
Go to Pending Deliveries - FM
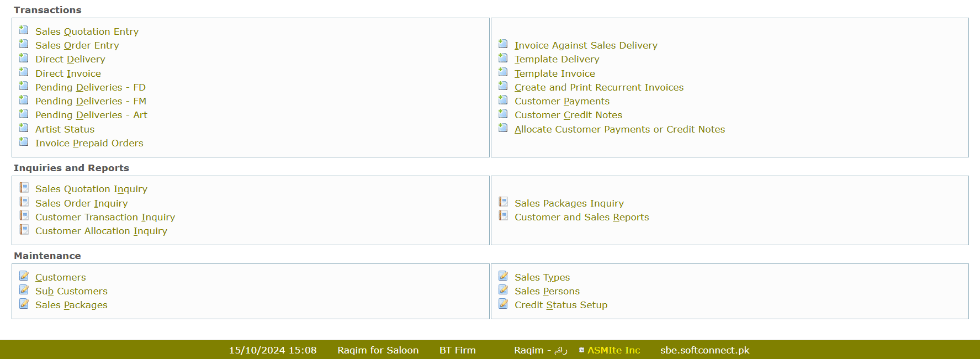tap(91, 101)
